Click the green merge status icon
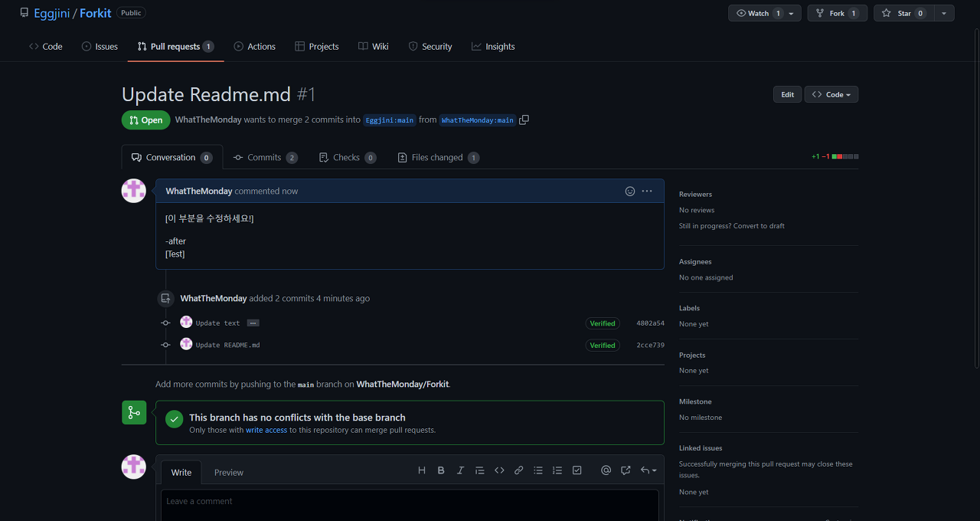 tap(134, 412)
